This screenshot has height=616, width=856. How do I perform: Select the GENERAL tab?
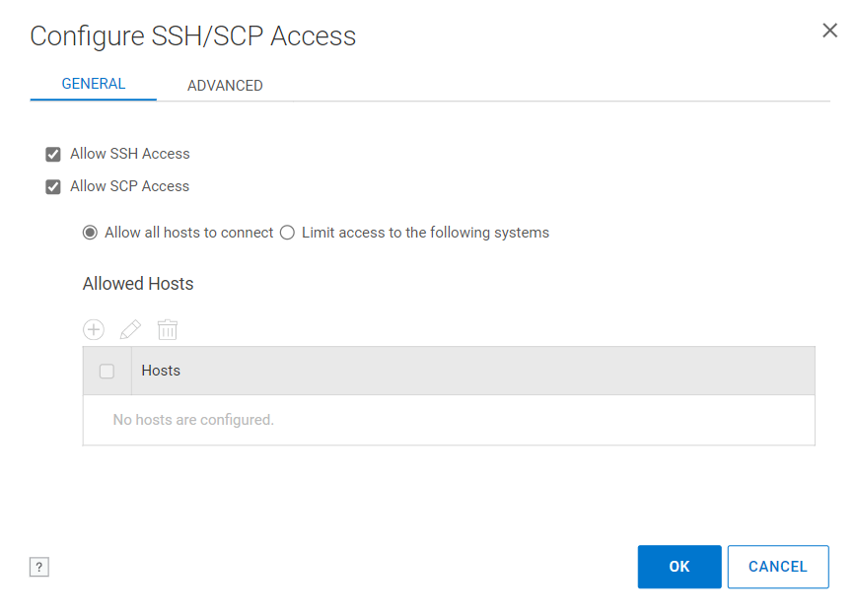pos(93,84)
